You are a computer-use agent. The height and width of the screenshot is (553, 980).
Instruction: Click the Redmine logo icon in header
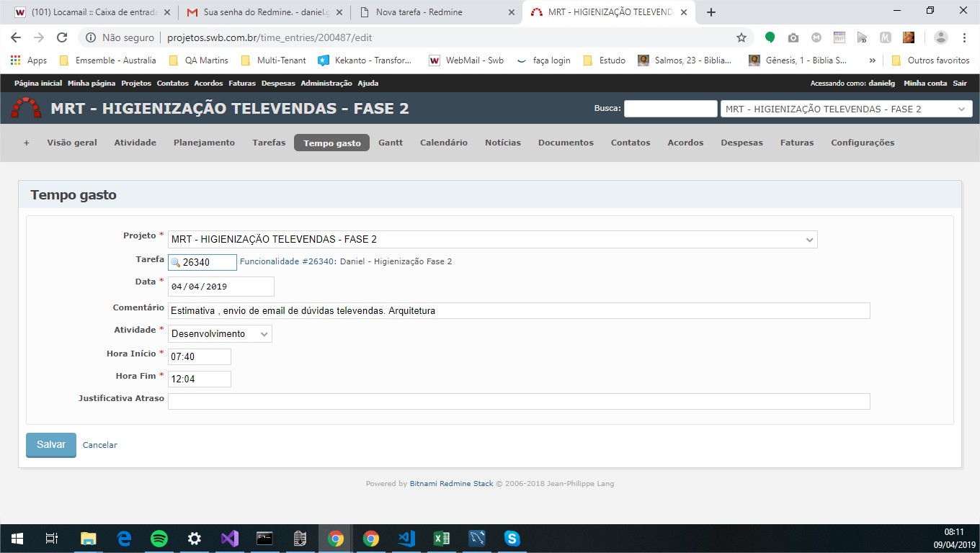coord(27,109)
